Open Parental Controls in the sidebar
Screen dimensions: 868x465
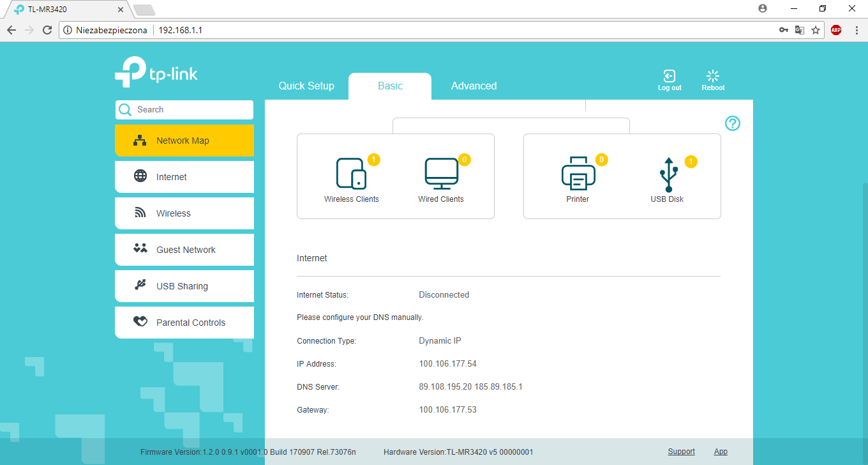pyautogui.click(x=184, y=323)
